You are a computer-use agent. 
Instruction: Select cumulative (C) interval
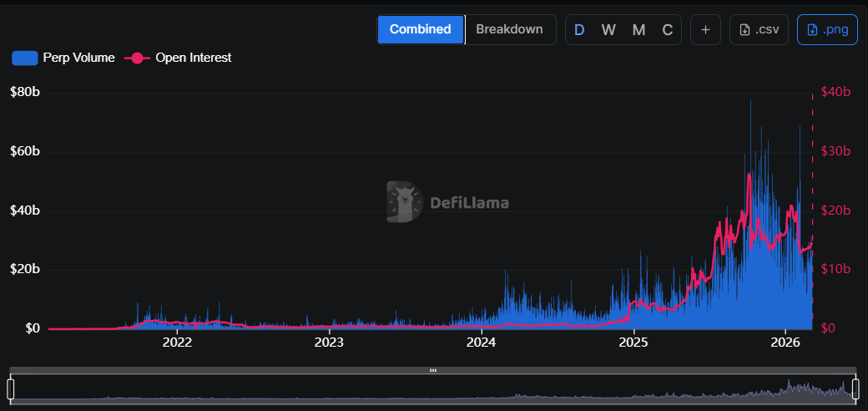click(x=668, y=29)
